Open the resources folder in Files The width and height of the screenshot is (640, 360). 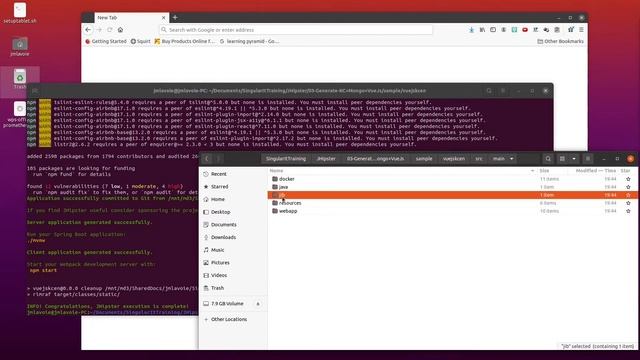click(x=290, y=203)
